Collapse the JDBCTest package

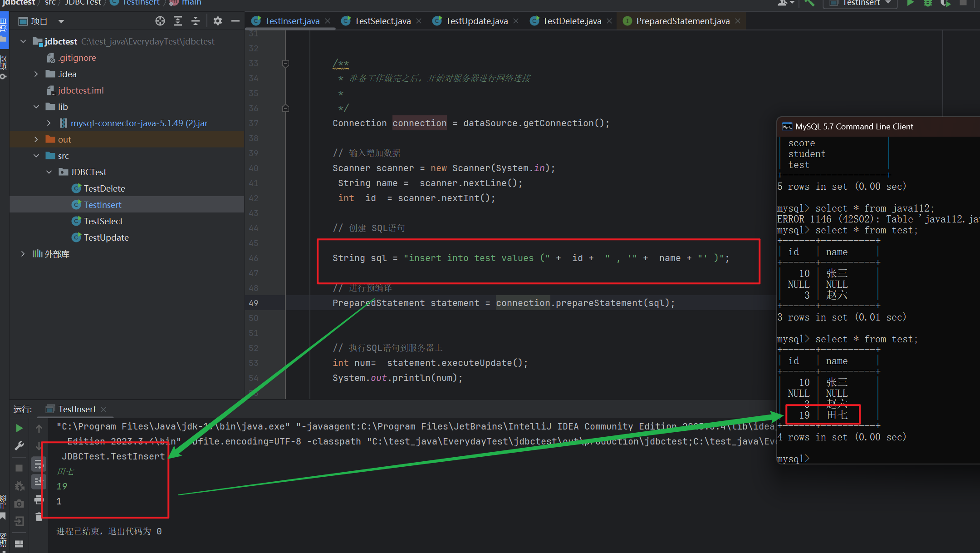pos(49,172)
